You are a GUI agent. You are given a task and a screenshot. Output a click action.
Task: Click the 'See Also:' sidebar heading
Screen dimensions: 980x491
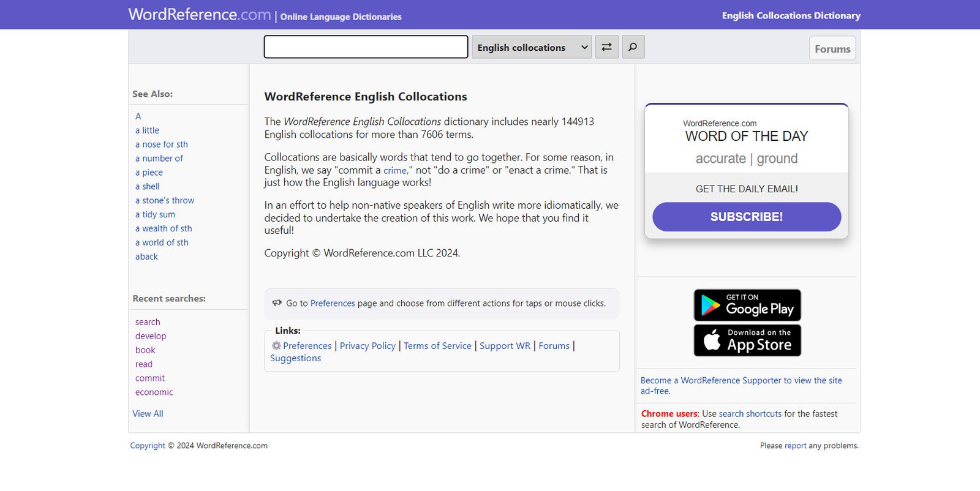coord(153,94)
